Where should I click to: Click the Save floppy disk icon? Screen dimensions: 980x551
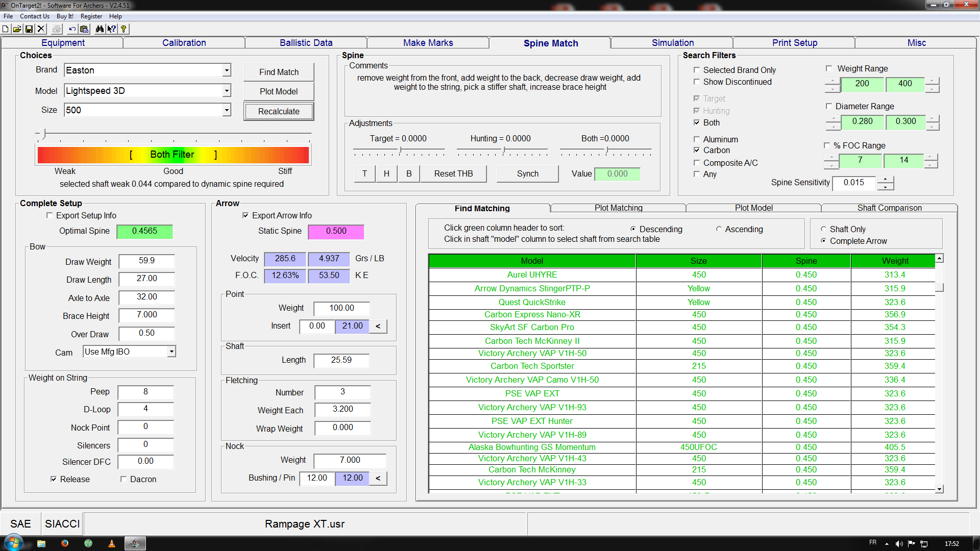[x=29, y=29]
